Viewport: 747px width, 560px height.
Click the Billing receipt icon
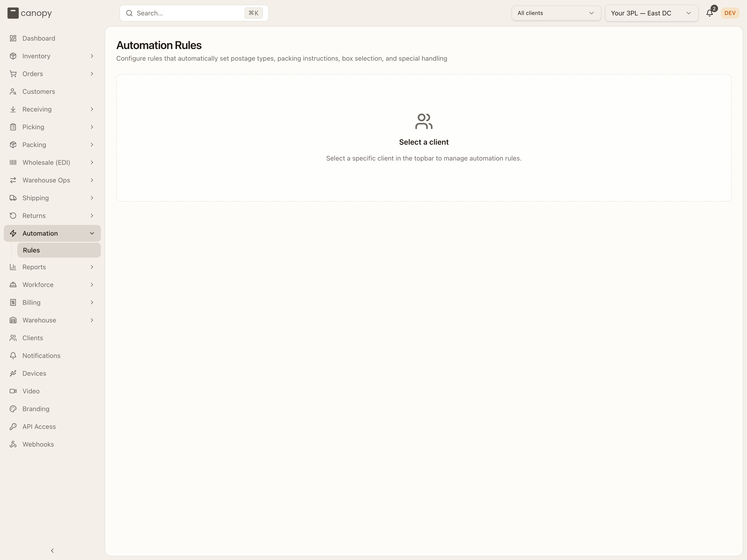pyautogui.click(x=13, y=302)
